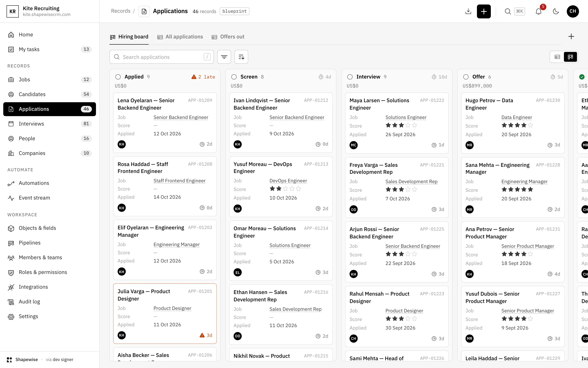Viewport: 588px width, 368px height.
Task: Select the Interview column circle
Action: pos(350,77)
